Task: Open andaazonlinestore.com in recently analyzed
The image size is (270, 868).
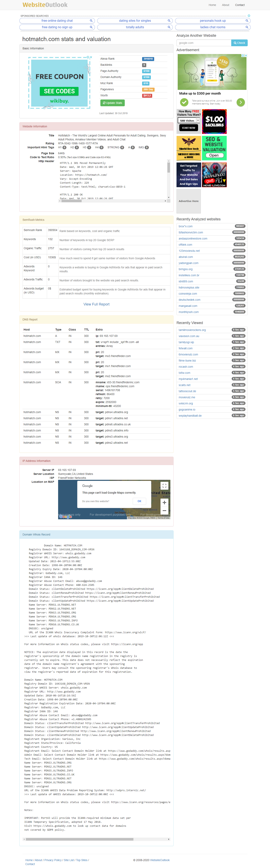Action: (x=193, y=239)
